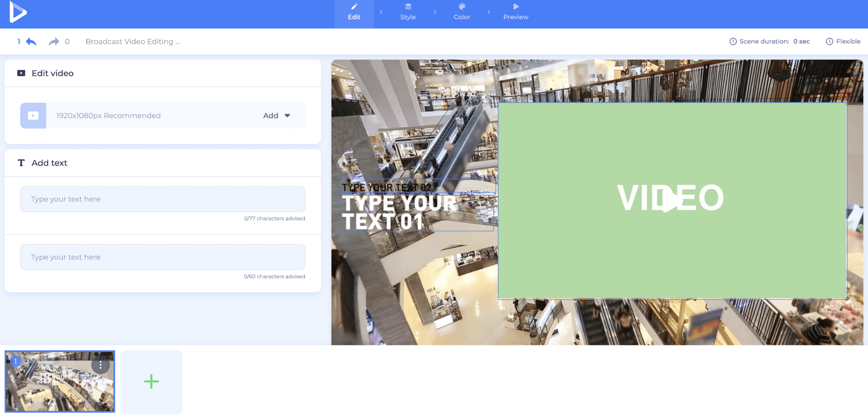Click the project title Broadcast Video Editing
Viewport: 868px width, 420px height.
tap(132, 42)
